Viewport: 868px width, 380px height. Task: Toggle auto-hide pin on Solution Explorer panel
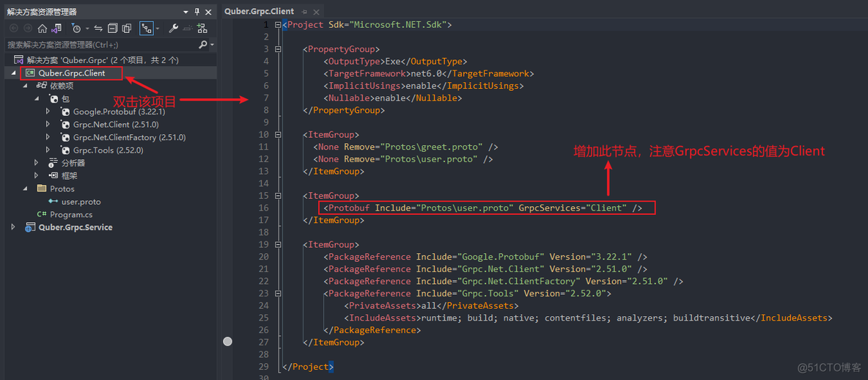pos(196,12)
